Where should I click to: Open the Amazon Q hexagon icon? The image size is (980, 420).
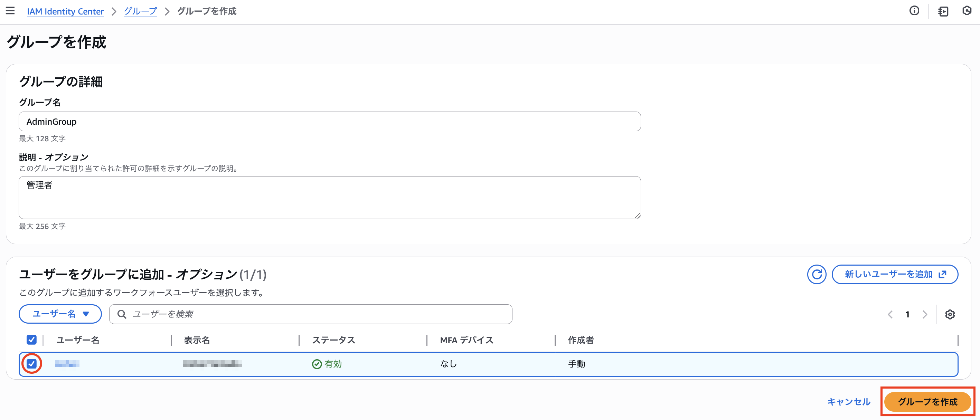tap(968, 11)
